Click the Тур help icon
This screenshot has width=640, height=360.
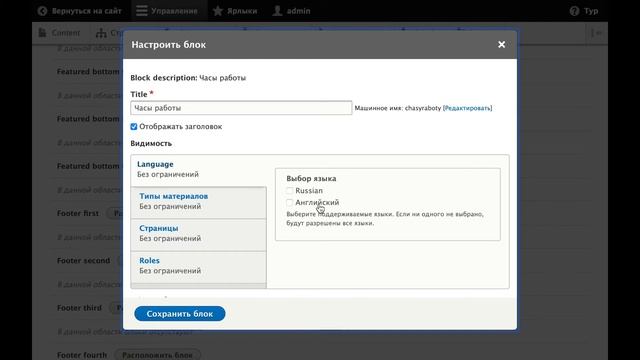pyautogui.click(x=574, y=11)
